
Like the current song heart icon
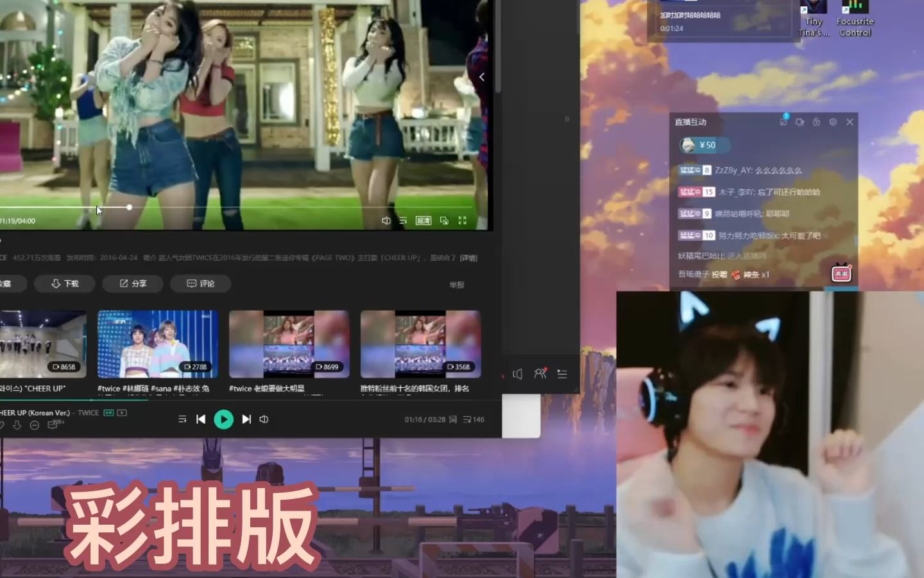point(1,425)
